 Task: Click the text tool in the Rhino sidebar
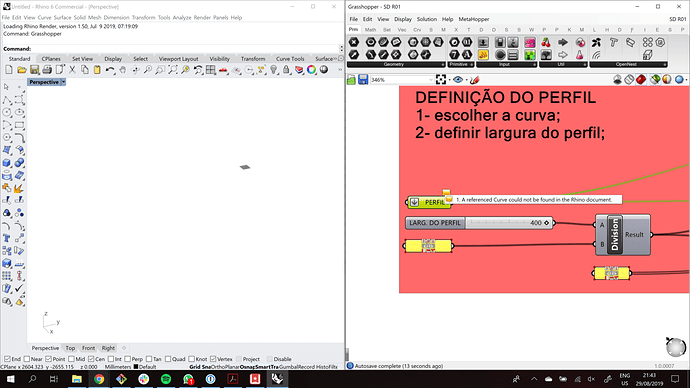[x=7, y=238]
